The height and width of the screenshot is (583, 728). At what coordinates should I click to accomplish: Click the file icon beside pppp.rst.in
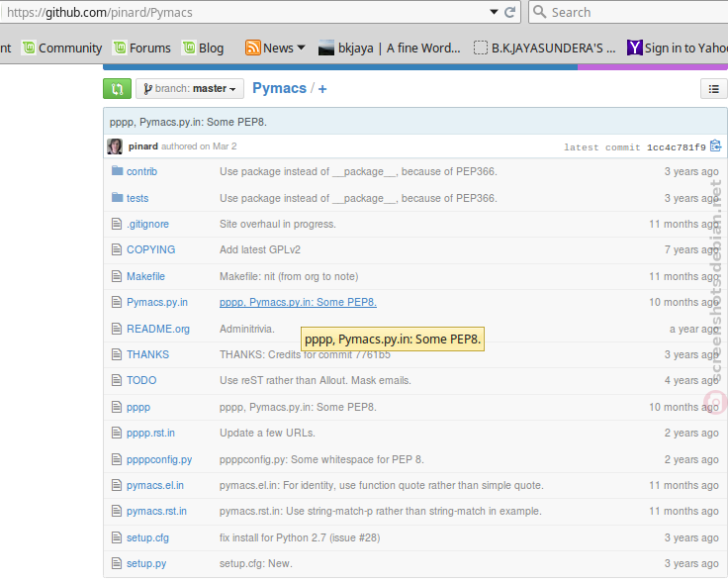[x=117, y=433]
